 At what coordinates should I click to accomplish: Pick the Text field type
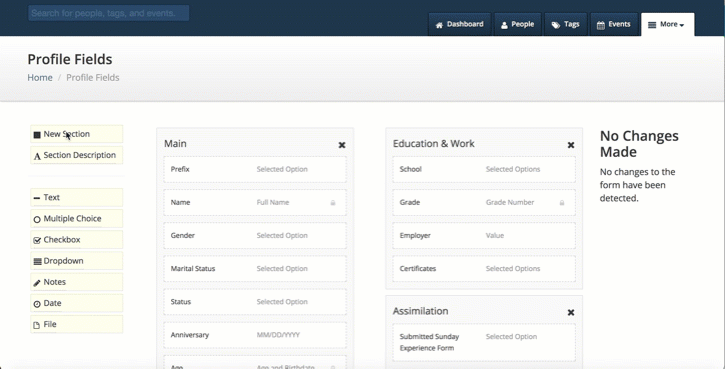tap(77, 197)
